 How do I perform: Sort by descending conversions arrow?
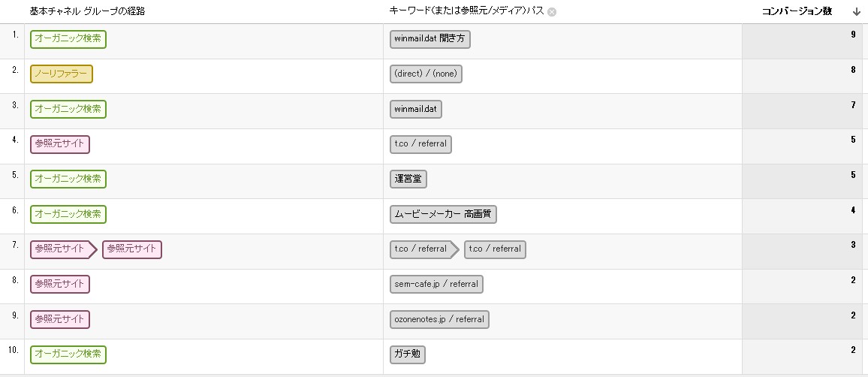(857, 11)
